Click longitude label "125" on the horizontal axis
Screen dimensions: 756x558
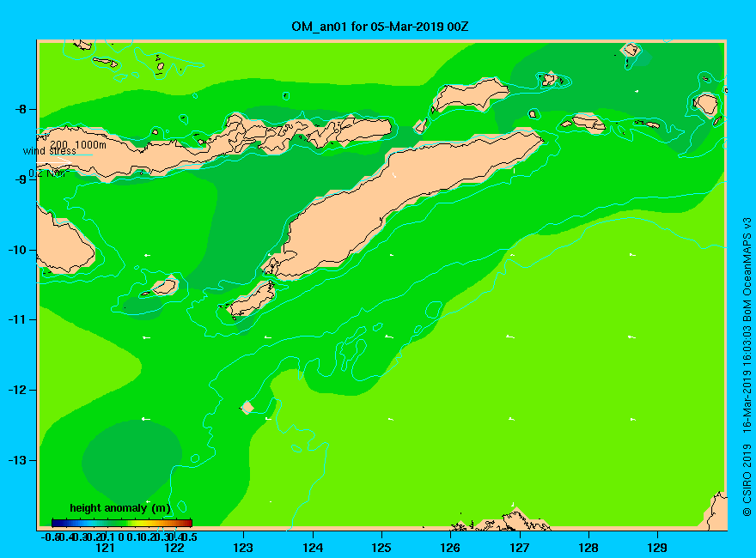point(381,548)
